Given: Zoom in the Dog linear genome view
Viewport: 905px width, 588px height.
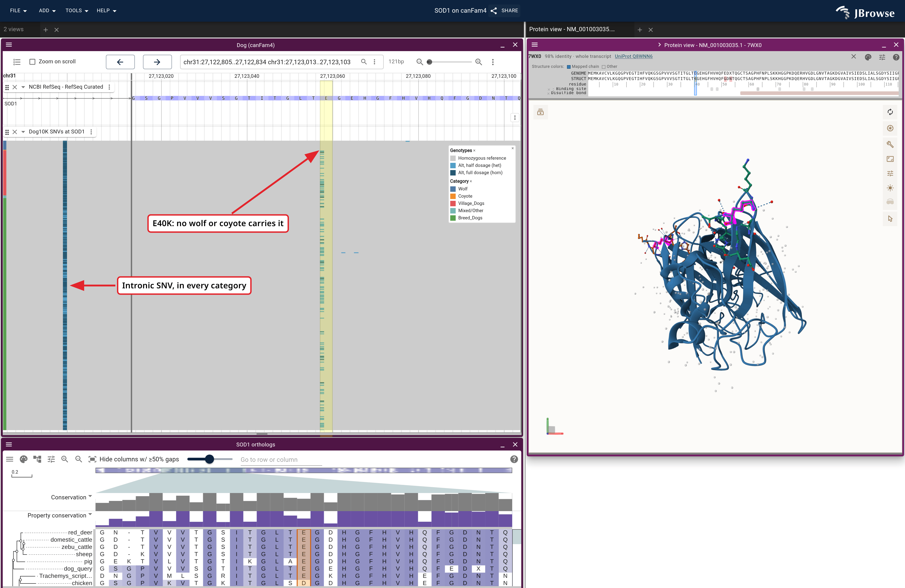Looking at the screenshot, I should pos(479,62).
